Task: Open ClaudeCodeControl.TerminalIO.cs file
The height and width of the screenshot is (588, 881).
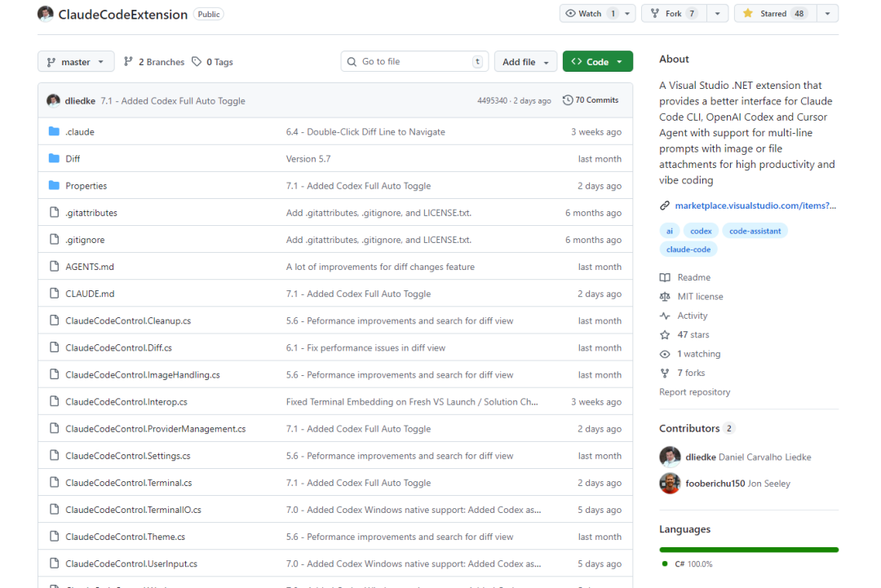Action: [x=133, y=510]
